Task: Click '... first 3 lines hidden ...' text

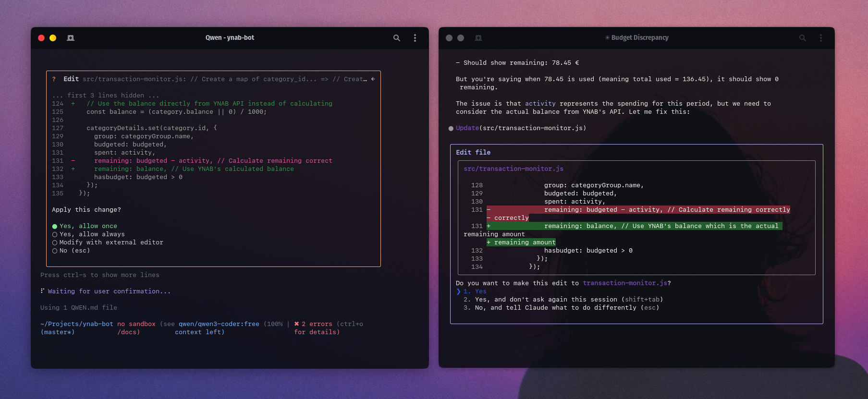Action: click(106, 96)
